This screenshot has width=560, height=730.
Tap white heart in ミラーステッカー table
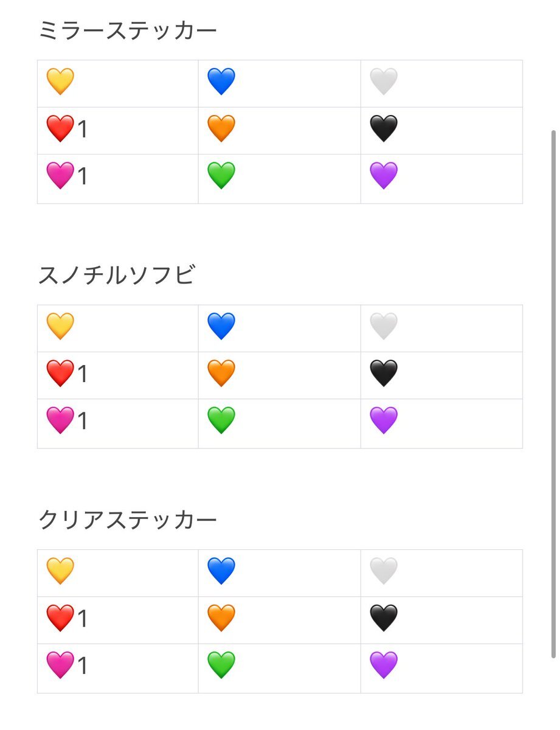[384, 82]
